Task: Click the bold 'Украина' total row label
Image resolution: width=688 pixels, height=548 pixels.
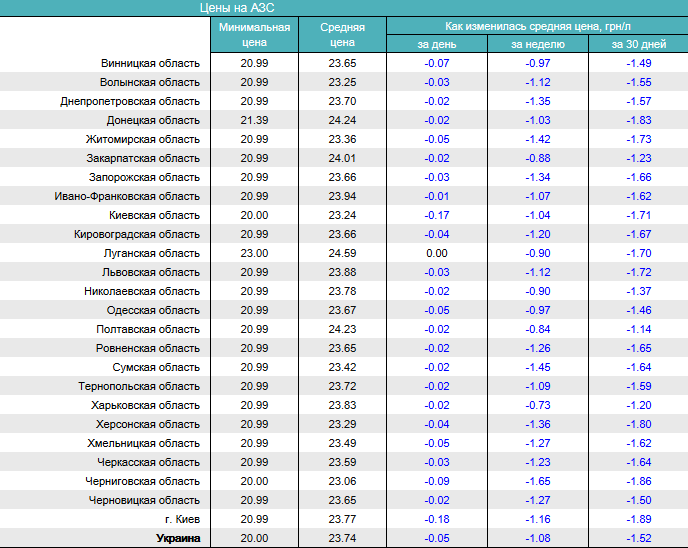Action: (x=178, y=538)
